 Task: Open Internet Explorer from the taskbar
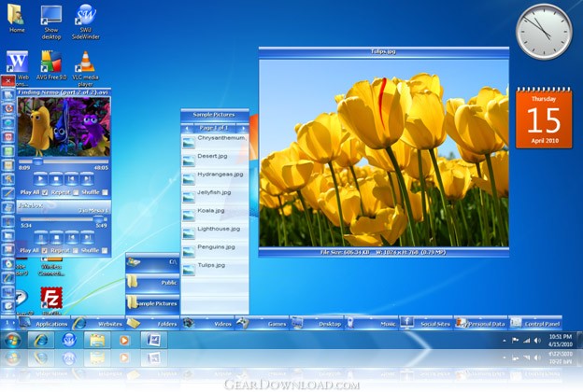coord(41,340)
